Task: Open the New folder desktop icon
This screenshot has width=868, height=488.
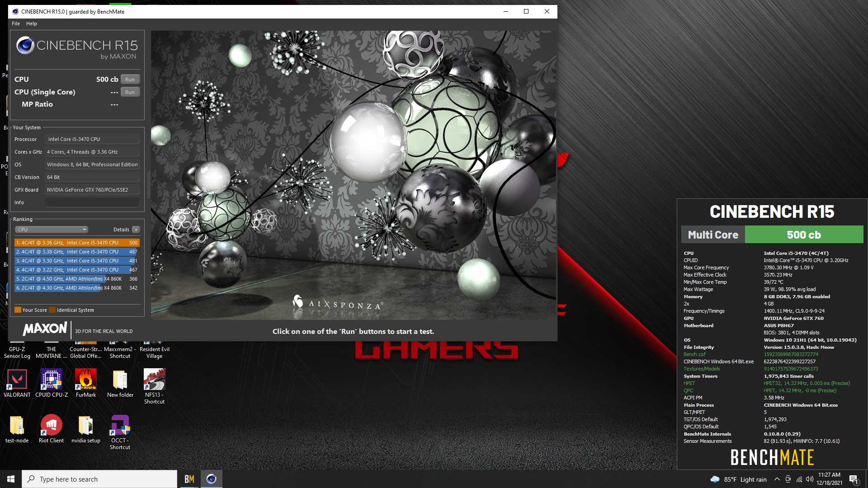Action: (x=120, y=383)
